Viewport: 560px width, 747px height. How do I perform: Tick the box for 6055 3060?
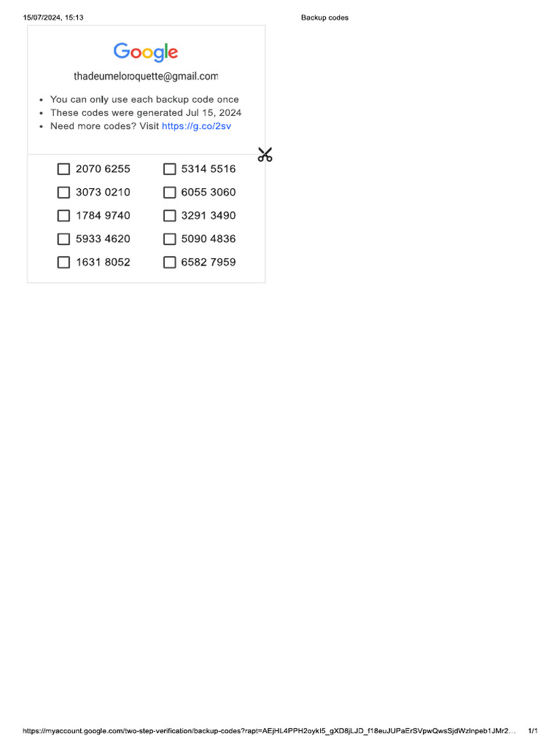click(x=169, y=193)
